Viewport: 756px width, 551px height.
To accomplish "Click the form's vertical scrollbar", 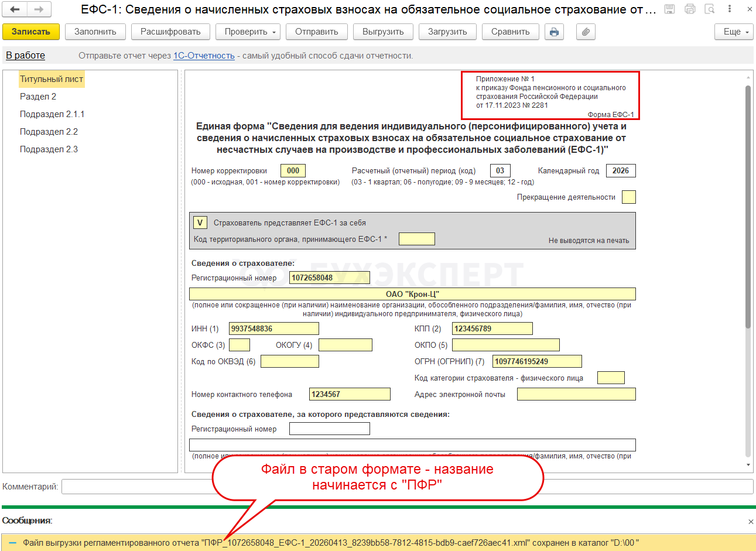I will (748, 269).
